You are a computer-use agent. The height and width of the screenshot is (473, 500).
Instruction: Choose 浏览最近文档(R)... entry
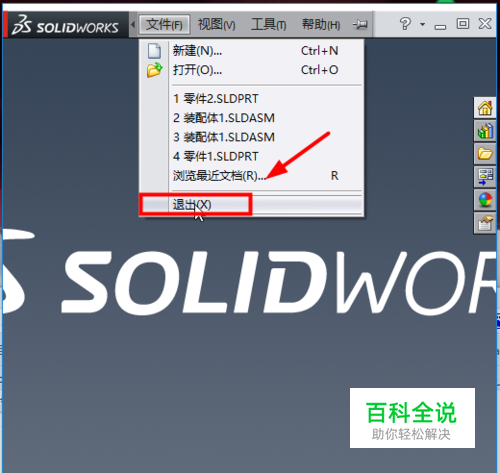(251, 176)
